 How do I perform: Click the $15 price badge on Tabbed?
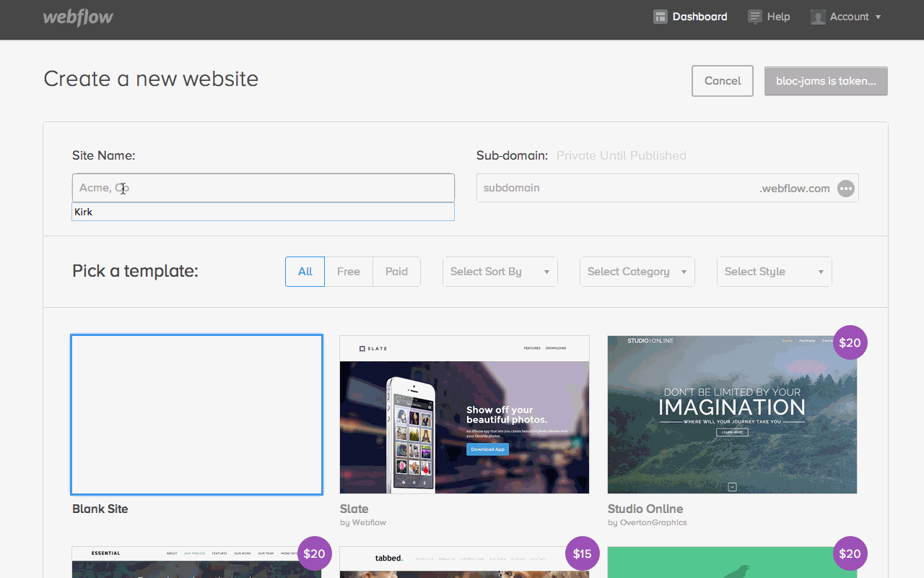point(582,553)
